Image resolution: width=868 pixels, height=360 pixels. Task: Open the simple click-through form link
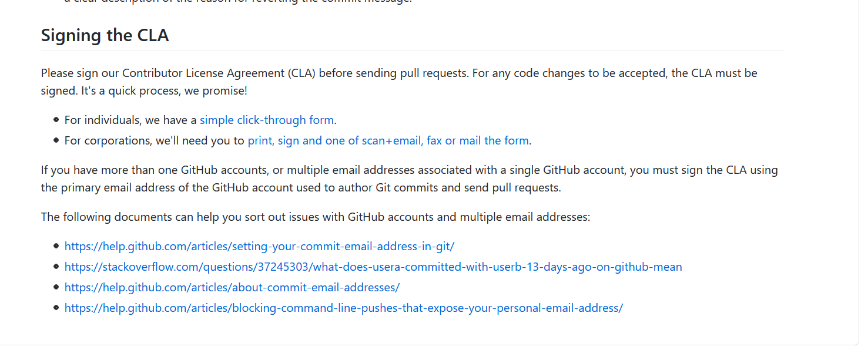266,120
